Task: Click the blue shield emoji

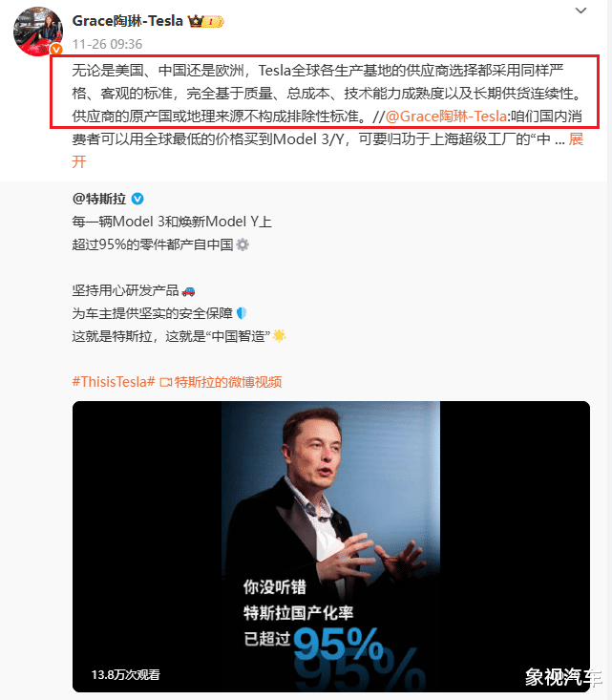Action: click(242, 313)
